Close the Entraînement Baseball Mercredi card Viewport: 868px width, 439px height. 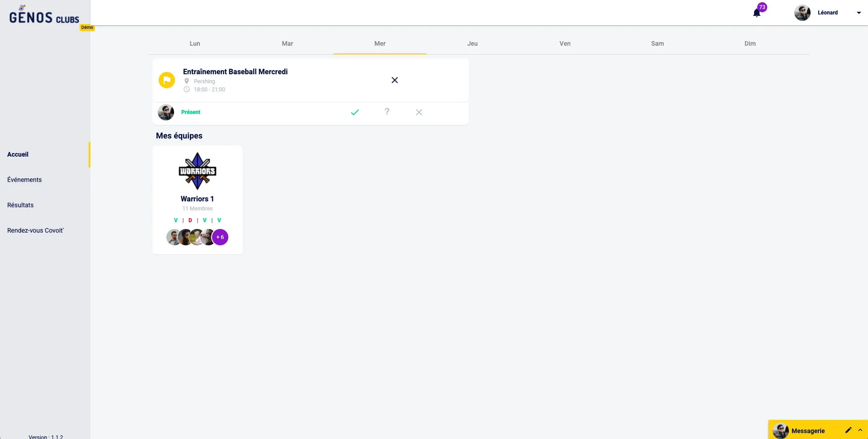(x=395, y=80)
